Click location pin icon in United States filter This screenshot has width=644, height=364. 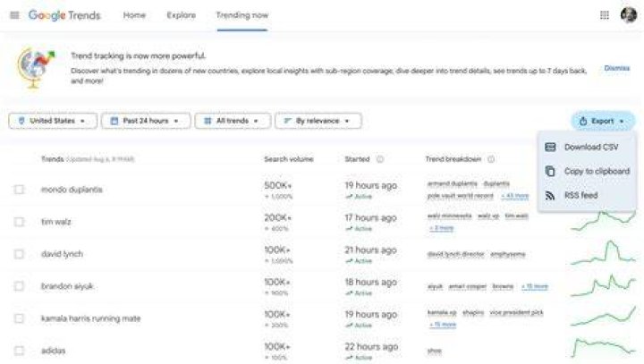[x=21, y=121]
